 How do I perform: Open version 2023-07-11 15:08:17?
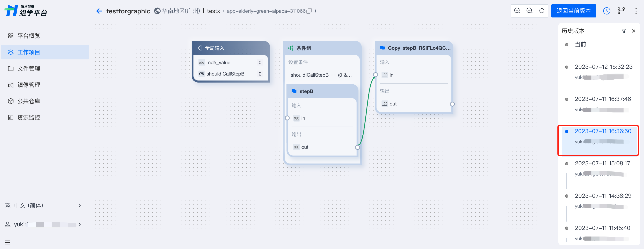(602, 163)
